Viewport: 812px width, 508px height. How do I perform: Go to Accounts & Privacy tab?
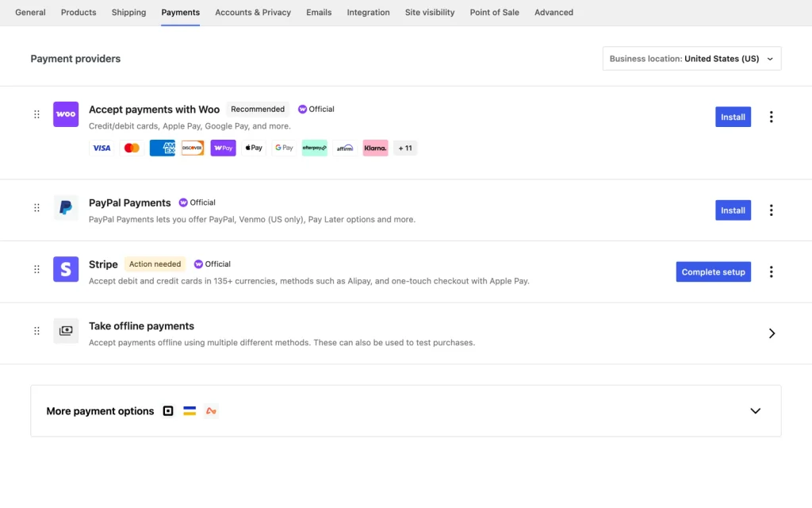253,13
